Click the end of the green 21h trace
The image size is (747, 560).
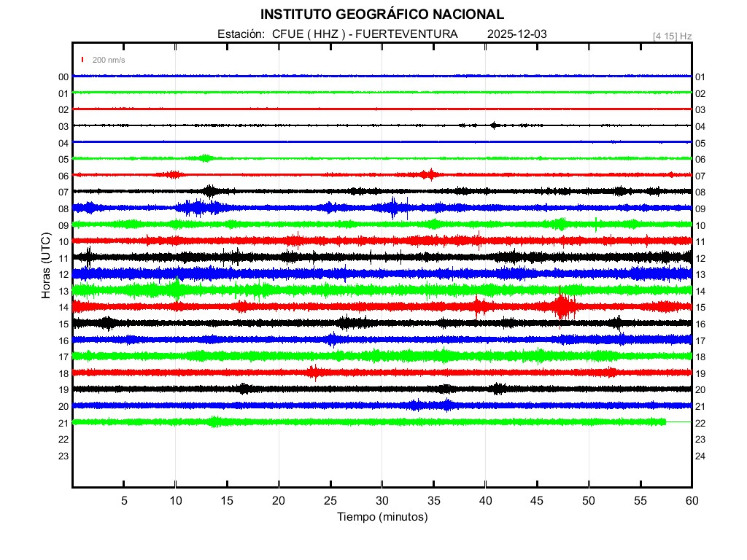(665, 421)
